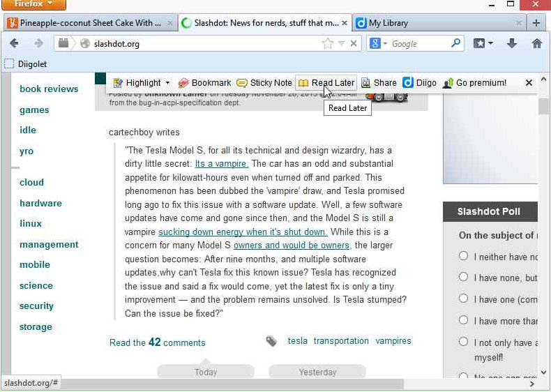This screenshot has width=551, height=392.
Task: Switch to My Library tab
Action: coord(439,23)
